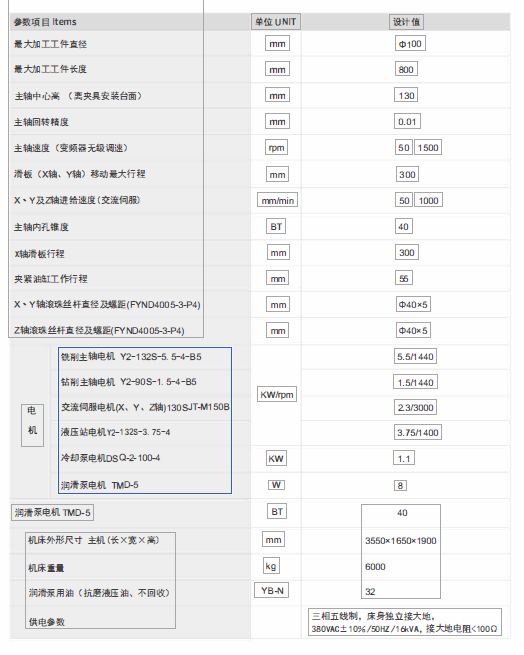Click the 2.3/3000 servo motor value
The height and width of the screenshot is (655, 524).
[x=415, y=407]
